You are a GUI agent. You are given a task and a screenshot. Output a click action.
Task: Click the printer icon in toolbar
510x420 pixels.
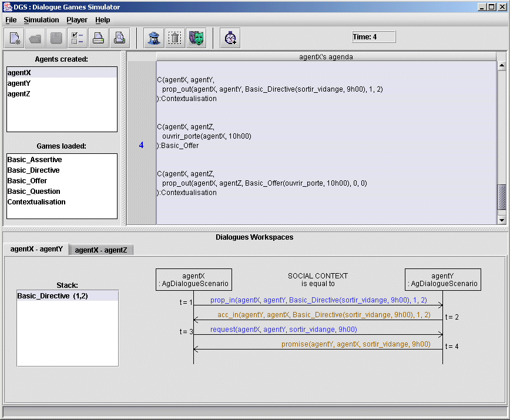click(x=98, y=38)
